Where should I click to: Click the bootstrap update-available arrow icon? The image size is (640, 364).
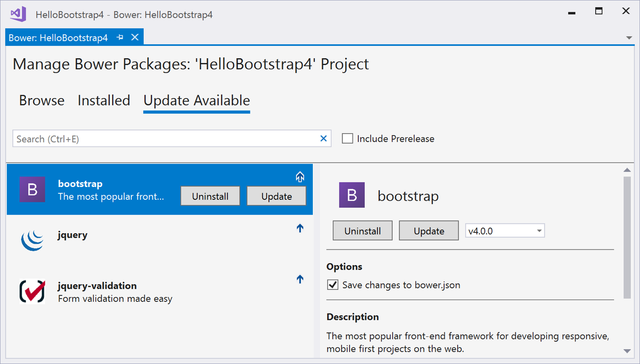tap(300, 177)
